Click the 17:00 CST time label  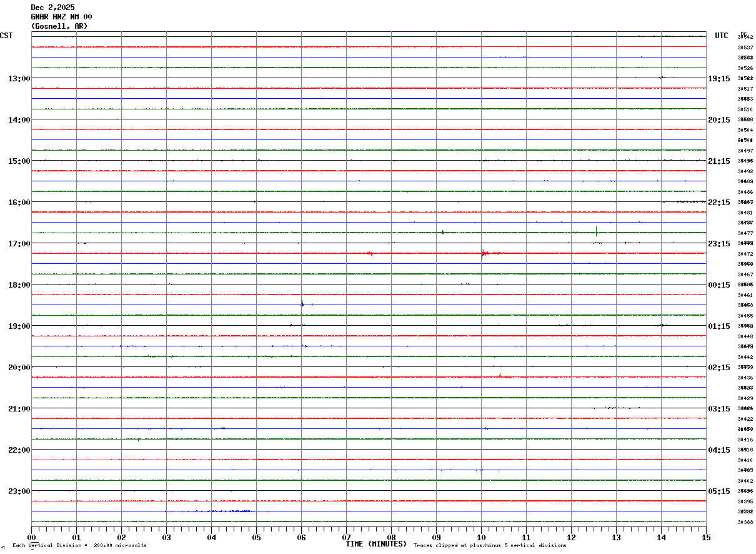[19, 244]
